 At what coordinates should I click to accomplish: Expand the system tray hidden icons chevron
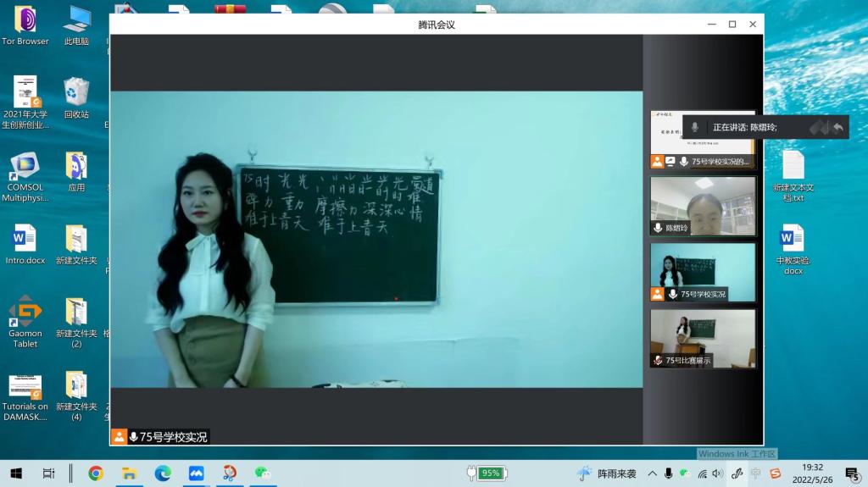coord(652,473)
